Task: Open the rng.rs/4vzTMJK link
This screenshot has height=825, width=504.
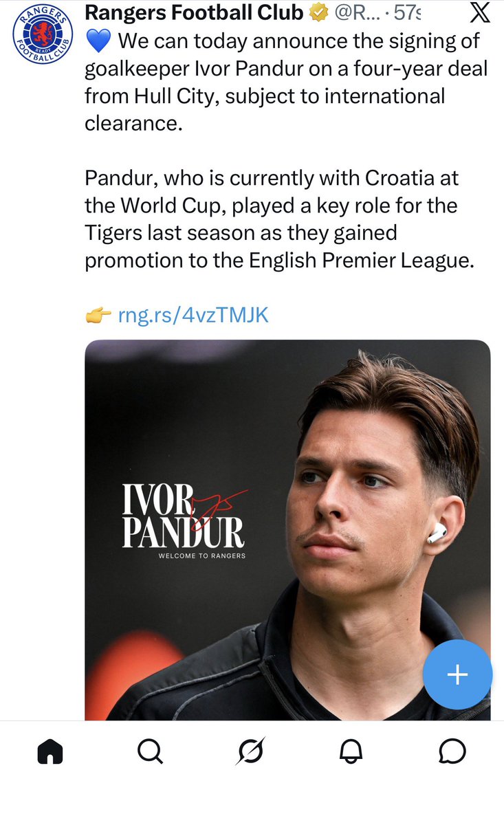Action: tap(193, 315)
